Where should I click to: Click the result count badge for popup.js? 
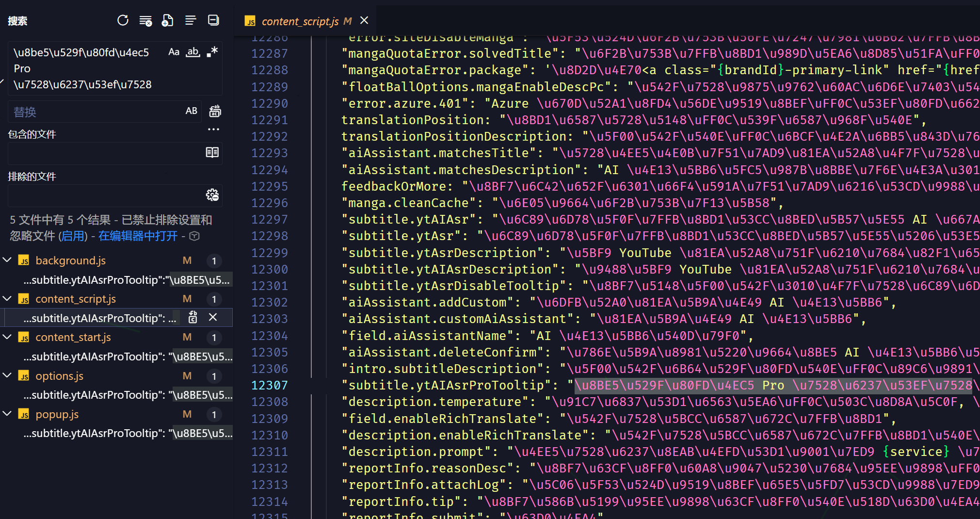[x=214, y=415]
